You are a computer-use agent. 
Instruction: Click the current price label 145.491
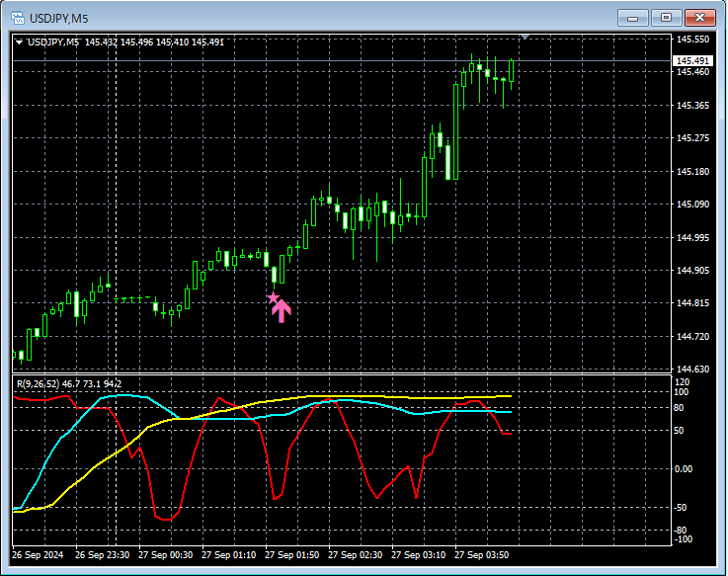[692, 61]
